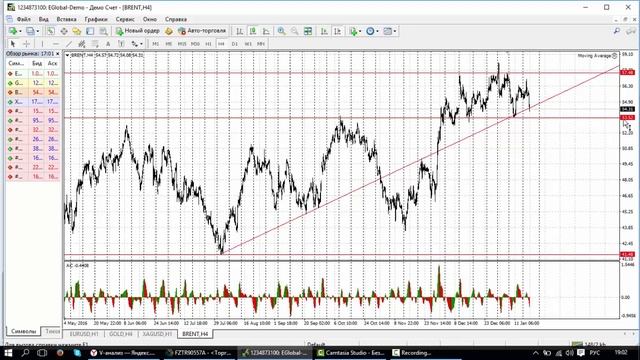Switch to the GOLD,H4 chart tab
The width and height of the screenshot is (640, 360).
[x=120, y=334]
